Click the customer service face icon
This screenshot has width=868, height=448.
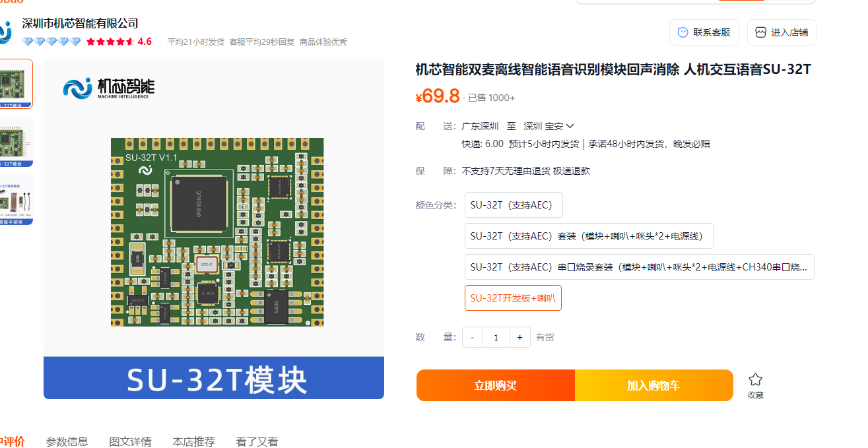(x=683, y=32)
